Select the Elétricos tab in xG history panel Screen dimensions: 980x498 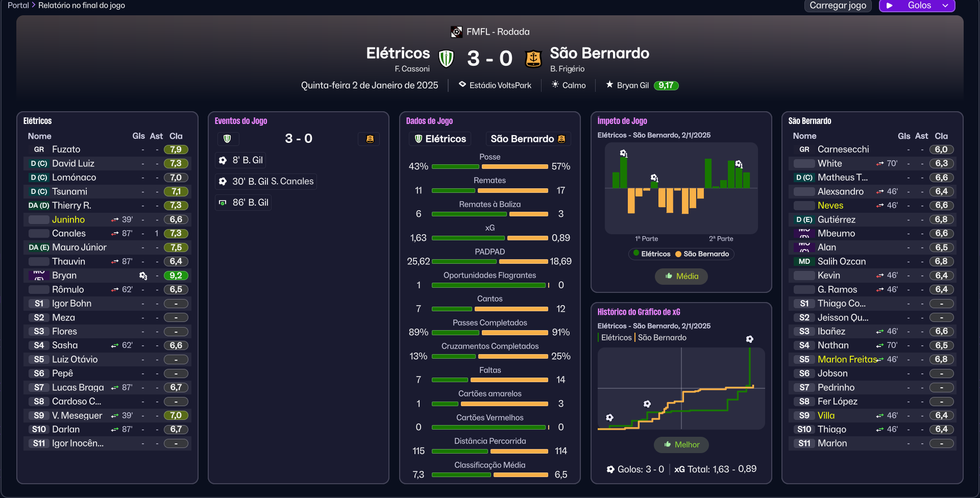click(x=616, y=337)
